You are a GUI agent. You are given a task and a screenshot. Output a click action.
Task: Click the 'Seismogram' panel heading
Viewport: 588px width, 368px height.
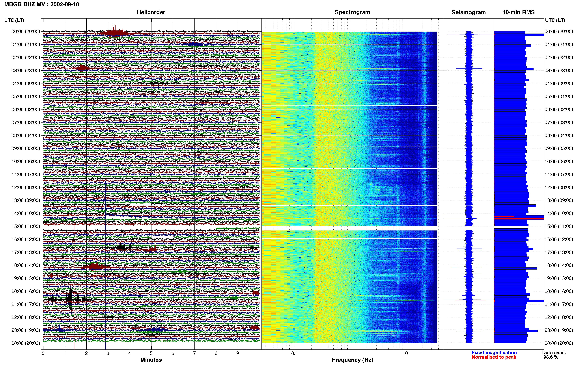pos(468,12)
